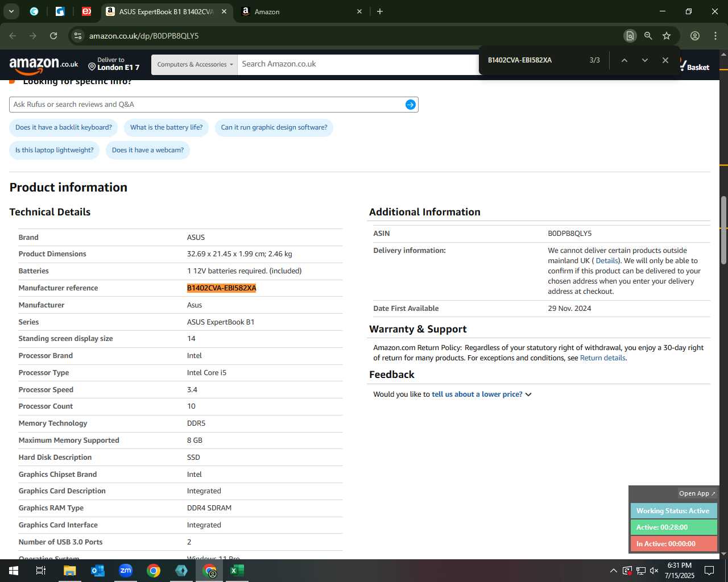Submit the Rufus question arrow button
Image resolution: width=728 pixels, height=582 pixels.
(x=410, y=105)
